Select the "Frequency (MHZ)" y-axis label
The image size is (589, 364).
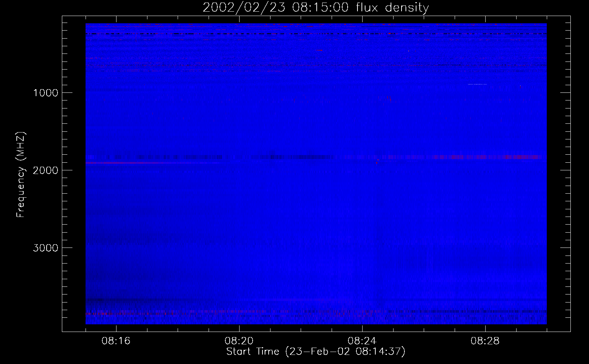(x=21, y=175)
